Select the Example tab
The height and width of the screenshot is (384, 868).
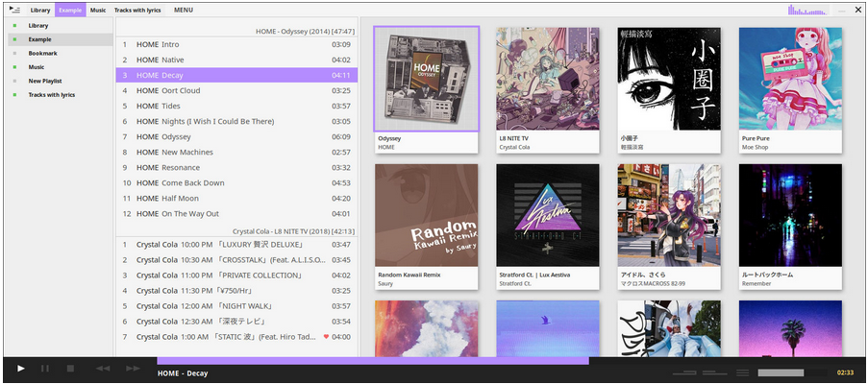(70, 10)
